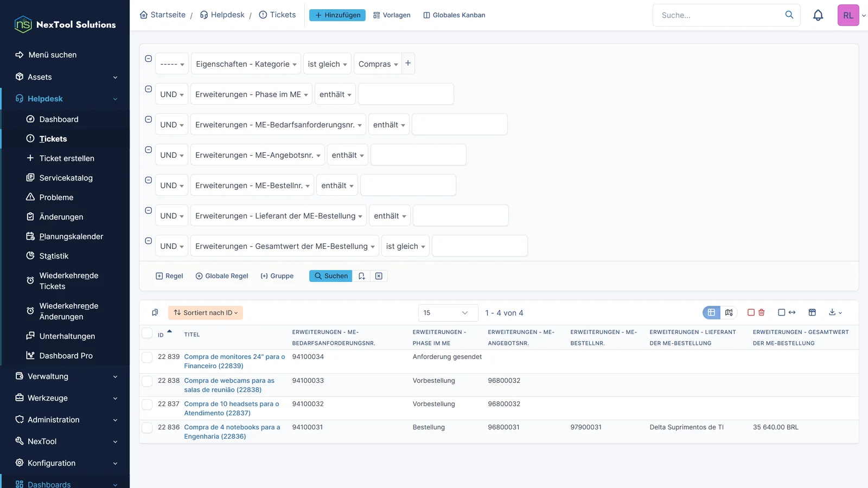This screenshot has height=488, width=868.
Task: Select checkbox for ticket 22 838
Action: pos(147,381)
